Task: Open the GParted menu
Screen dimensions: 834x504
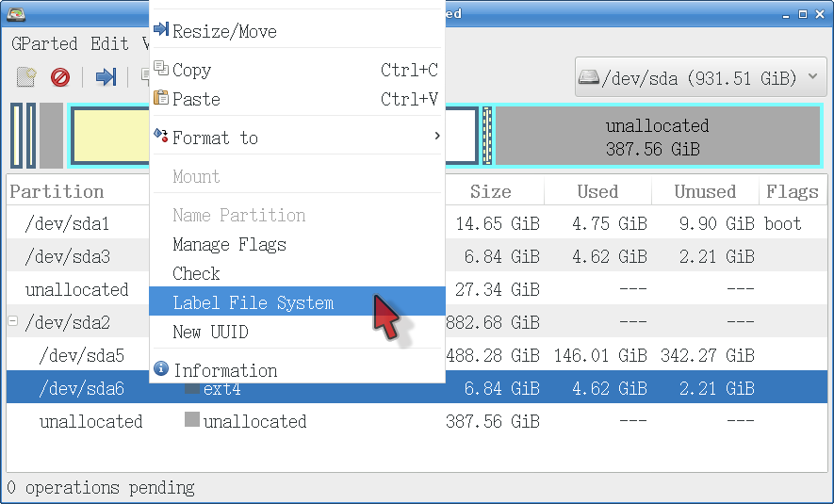Action: point(44,44)
